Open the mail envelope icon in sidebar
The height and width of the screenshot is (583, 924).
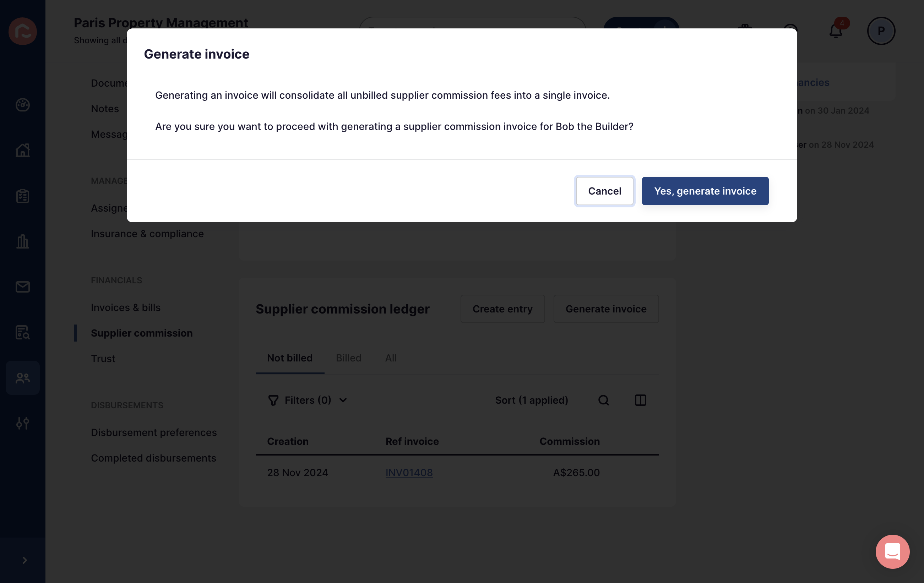pos(23,287)
